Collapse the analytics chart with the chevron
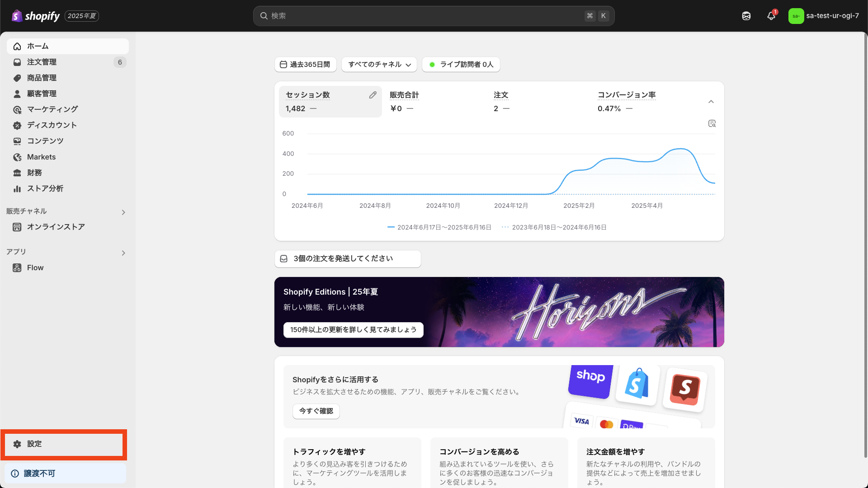The width and height of the screenshot is (868, 488). tap(711, 101)
